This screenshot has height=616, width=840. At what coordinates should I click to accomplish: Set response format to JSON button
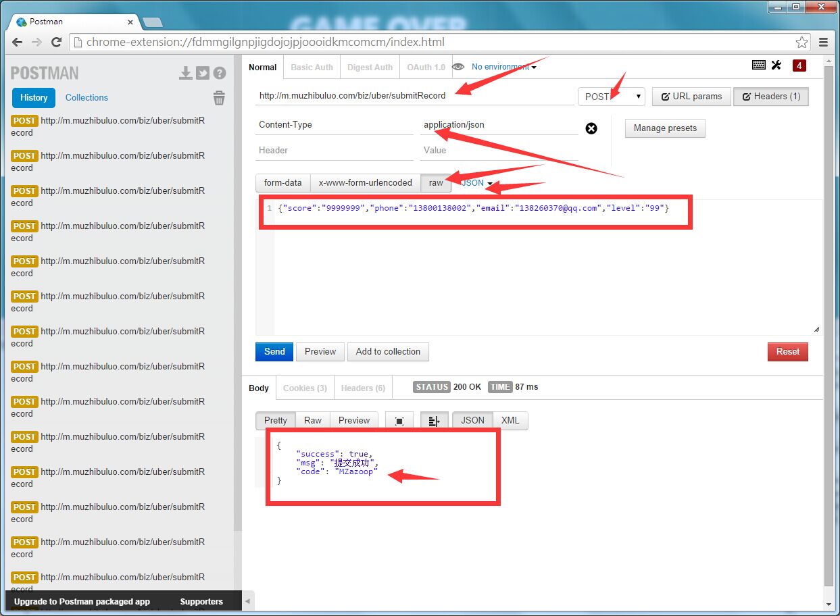coord(472,421)
